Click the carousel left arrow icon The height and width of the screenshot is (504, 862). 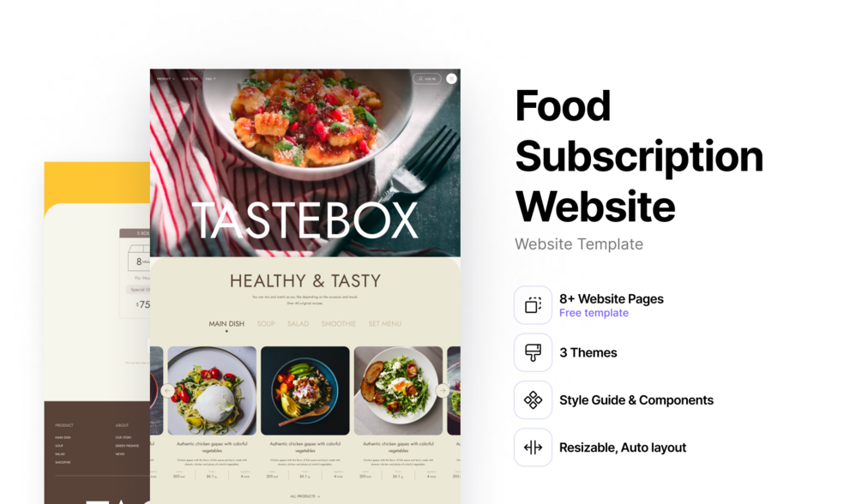pos(167,391)
